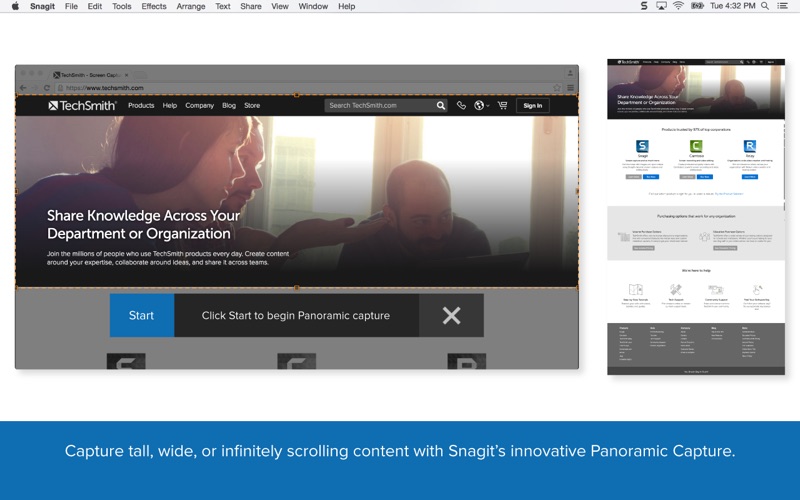Click the search magnifier icon on TechSmith site
This screenshot has width=800, height=500.
tap(440, 105)
